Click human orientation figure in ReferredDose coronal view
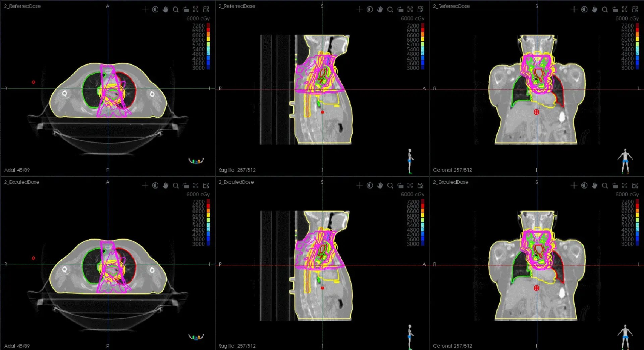Image resolution: width=644 pixels, height=350 pixels. click(x=625, y=161)
